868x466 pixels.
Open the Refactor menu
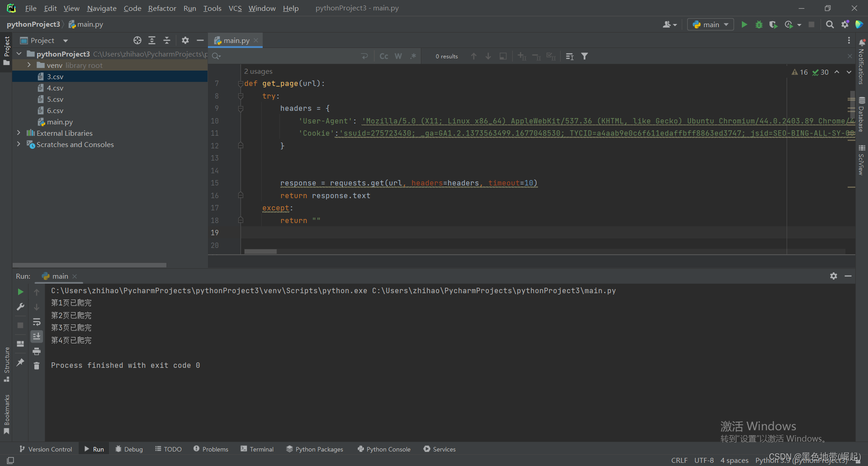pyautogui.click(x=162, y=8)
